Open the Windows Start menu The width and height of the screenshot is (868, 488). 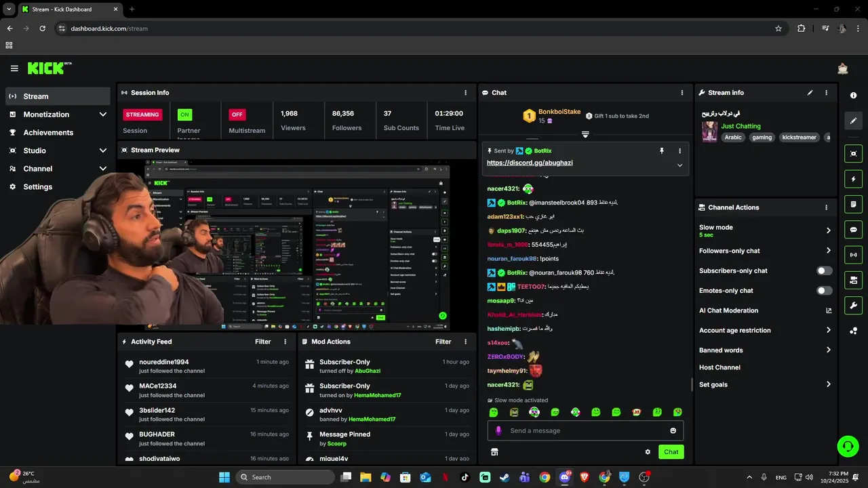[224, 477]
